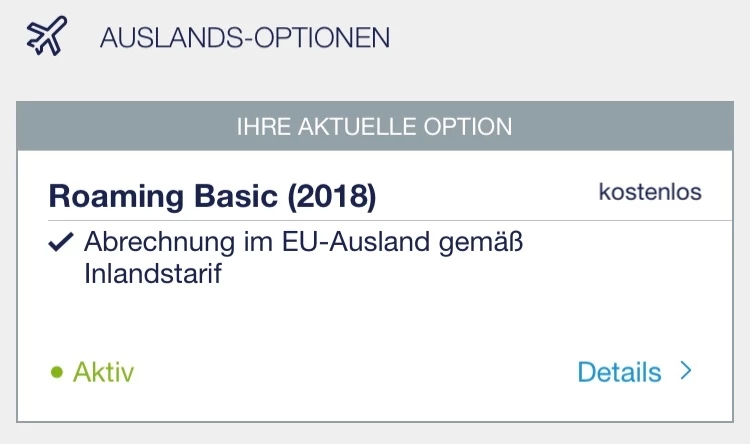Click the IHRE AKTUELLE OPTION banner

coord(374,127)
